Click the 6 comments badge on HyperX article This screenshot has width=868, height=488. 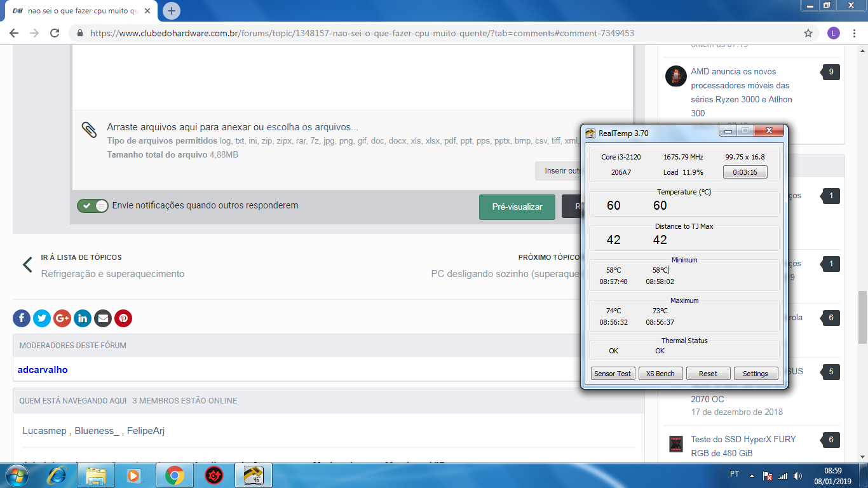831,440
